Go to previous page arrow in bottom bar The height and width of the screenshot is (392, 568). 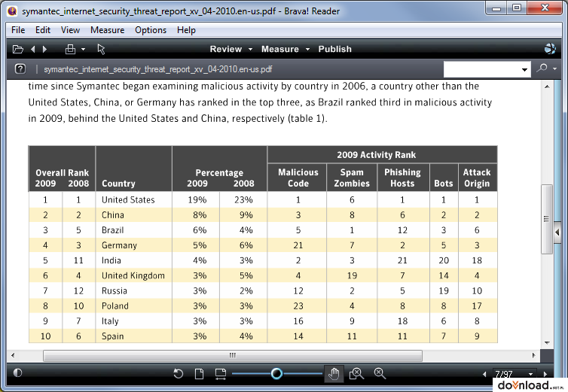[x=484, y=374]
